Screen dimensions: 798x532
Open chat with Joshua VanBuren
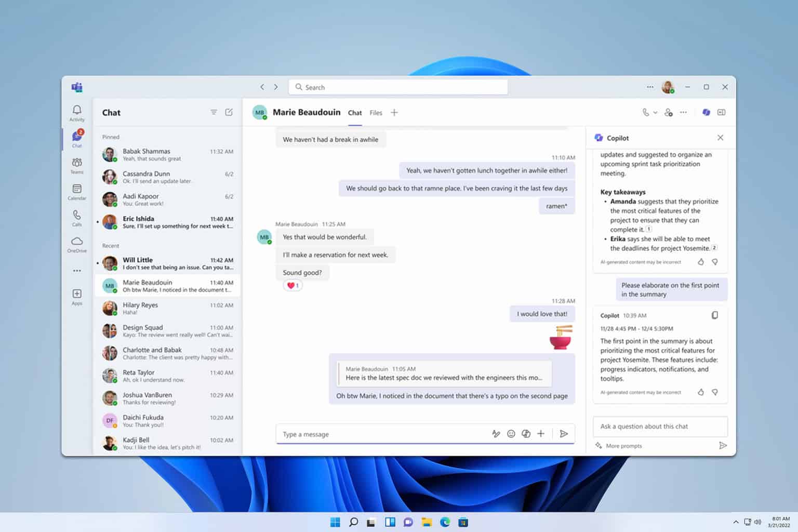(167, 398)
